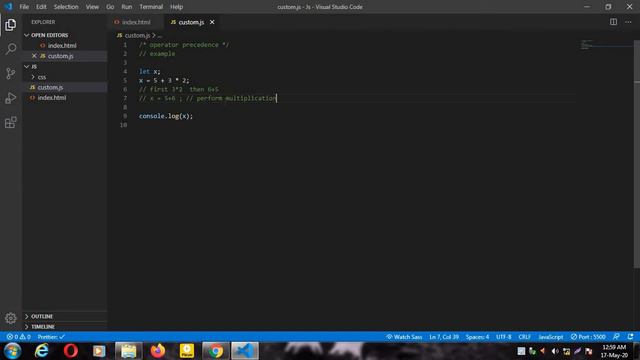640x360 pixels.
Task: Open the View menu
Action: coord(92,7)
